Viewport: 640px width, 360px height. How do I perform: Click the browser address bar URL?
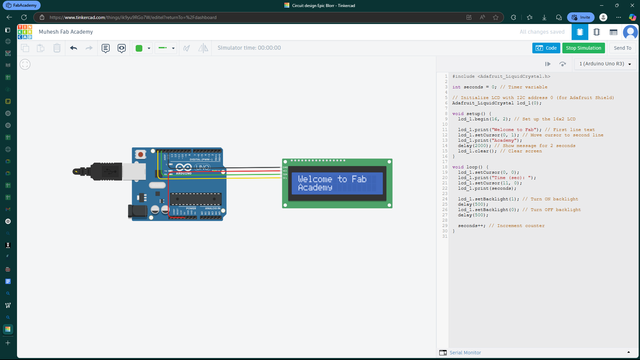pos(133,18)
